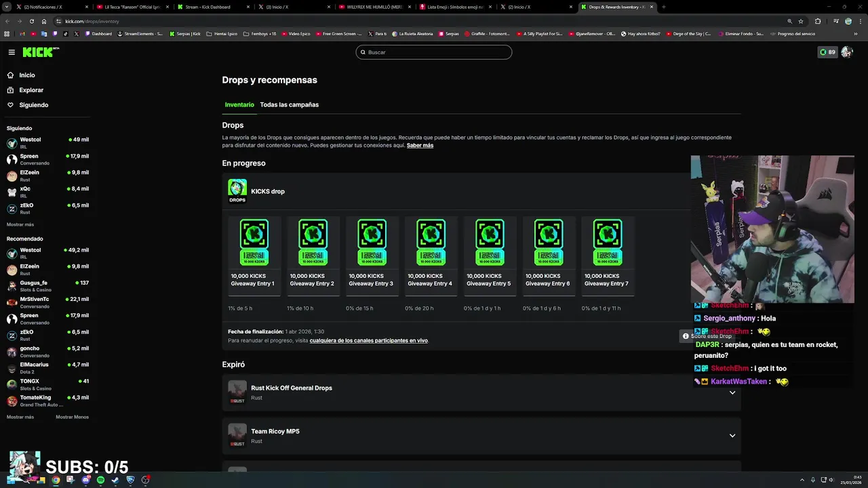Click the streamer webcam overlay
Image resolution: width=868 pixels, height=488 pixels.
coord(772,230)
